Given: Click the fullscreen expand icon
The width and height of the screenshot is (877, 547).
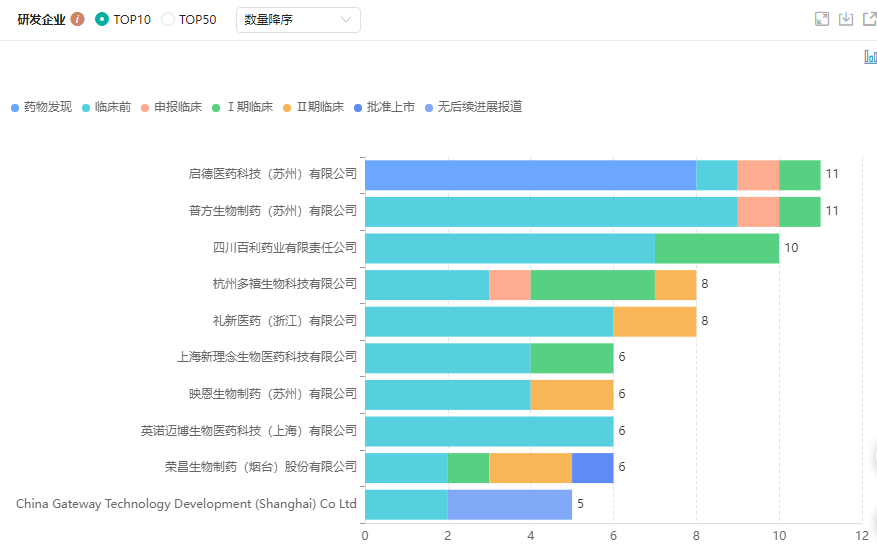Looking at the screenshot, I should pos(822,19).
